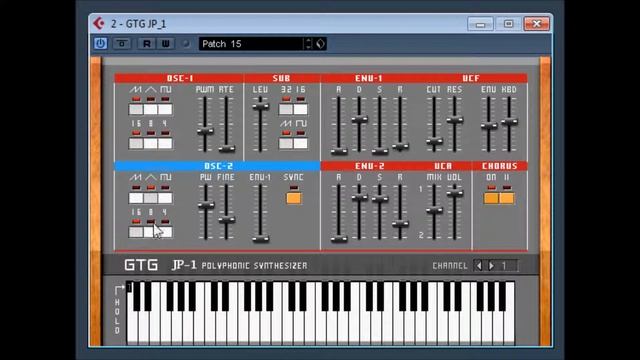The width and height of the screenshot is (640, 360).
Task: Set OSC-1 range to 8
Action: [x=151, y=143]
